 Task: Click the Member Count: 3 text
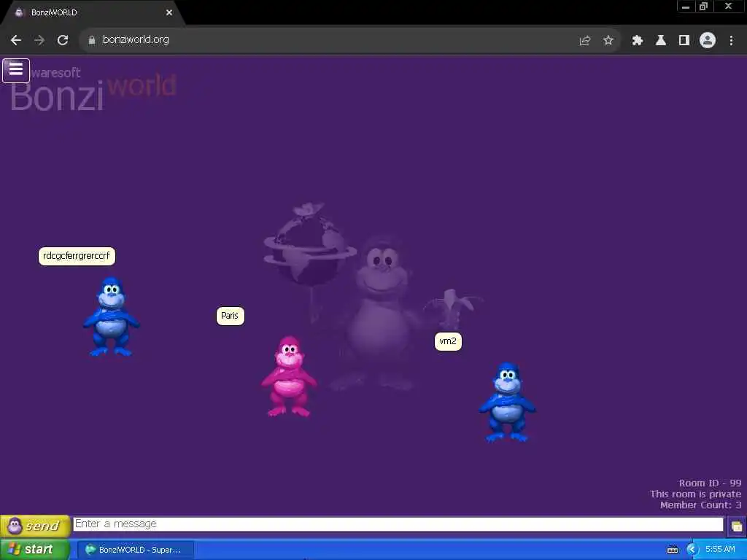(x=701, y=505)
